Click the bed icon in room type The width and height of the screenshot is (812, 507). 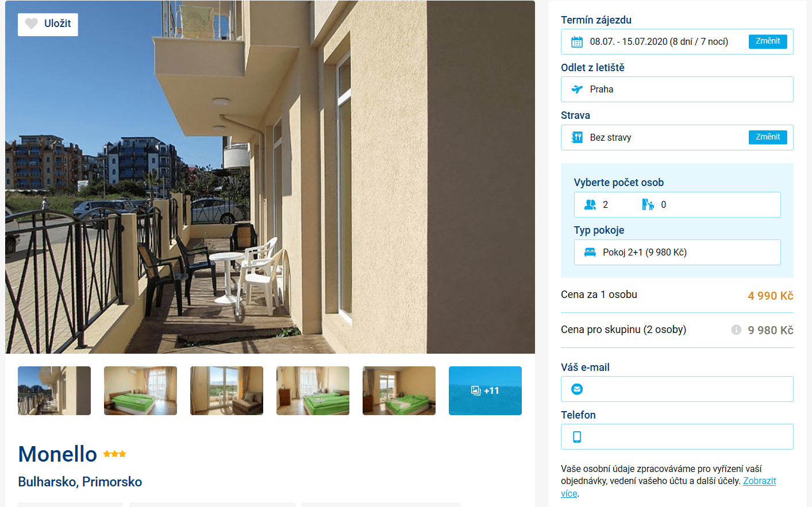pyautogui.click(x=590, y=252)
